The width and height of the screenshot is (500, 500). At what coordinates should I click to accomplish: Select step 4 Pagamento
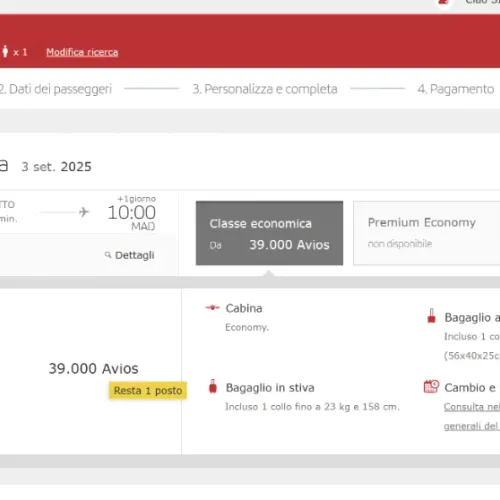point(456,89)
